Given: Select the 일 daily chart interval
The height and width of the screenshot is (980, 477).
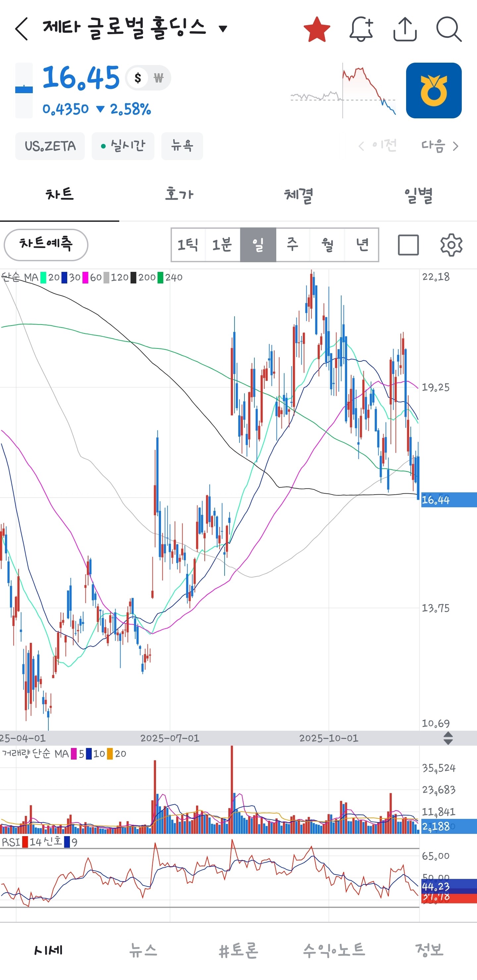Looking at the screenshot, I should [x=258, y=245].
